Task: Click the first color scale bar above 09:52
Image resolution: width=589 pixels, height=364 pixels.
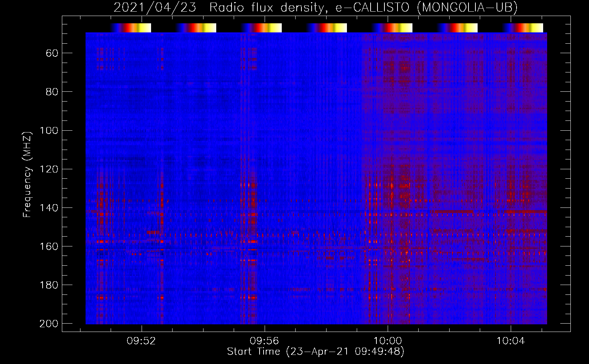Action: [131, 28]
